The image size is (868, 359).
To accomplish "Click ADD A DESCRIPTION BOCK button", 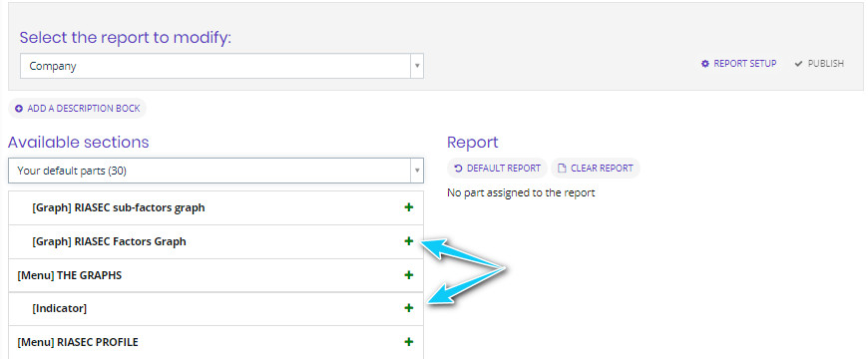I will [78, 109].
